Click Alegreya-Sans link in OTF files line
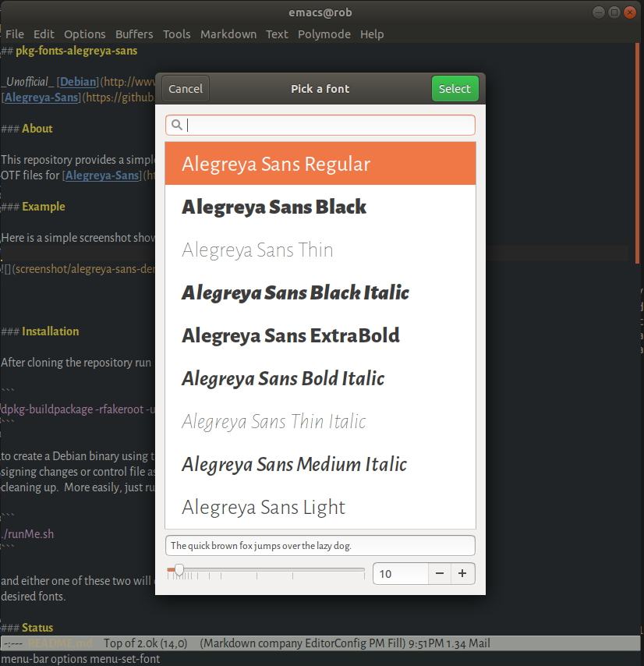 [102, 175]
